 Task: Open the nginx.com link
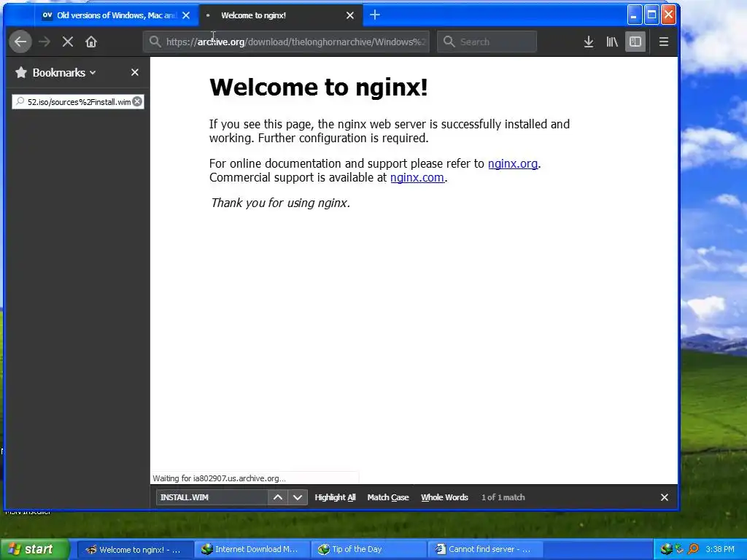417,177
